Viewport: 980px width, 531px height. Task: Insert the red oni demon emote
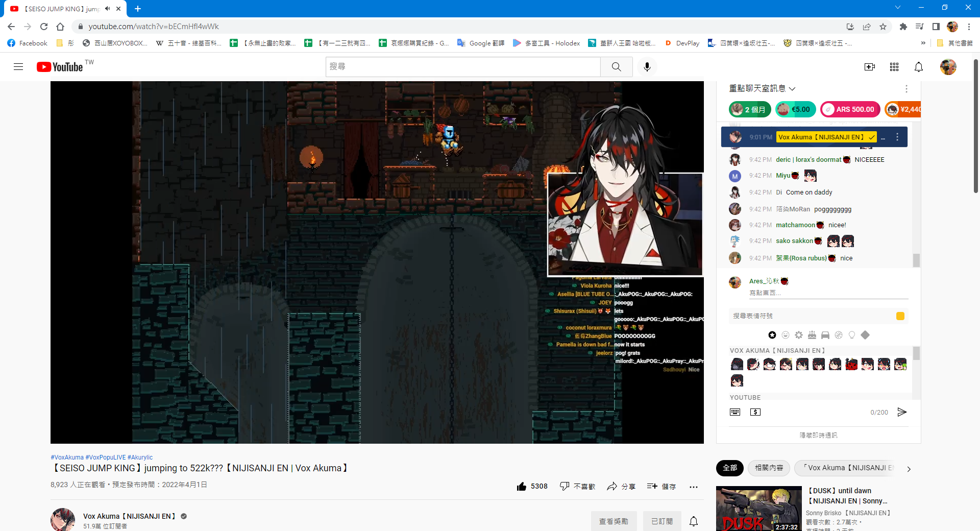pyautogui.click(x=851, y=364)
